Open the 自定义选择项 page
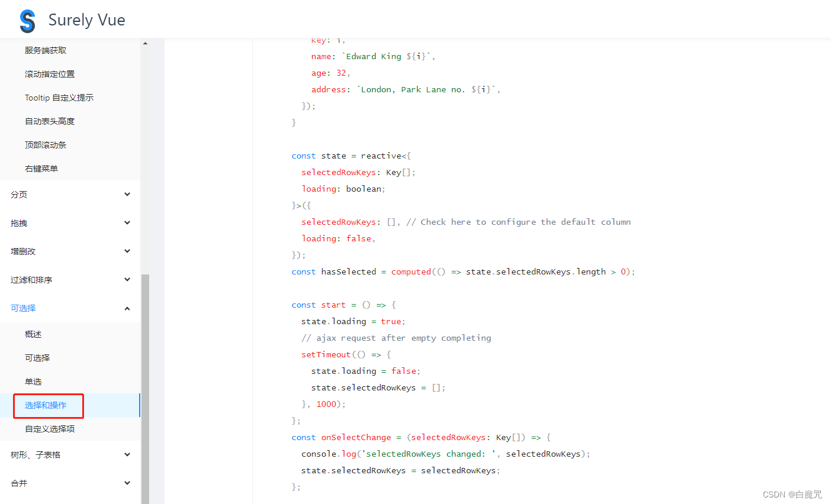 pos(50,429)
